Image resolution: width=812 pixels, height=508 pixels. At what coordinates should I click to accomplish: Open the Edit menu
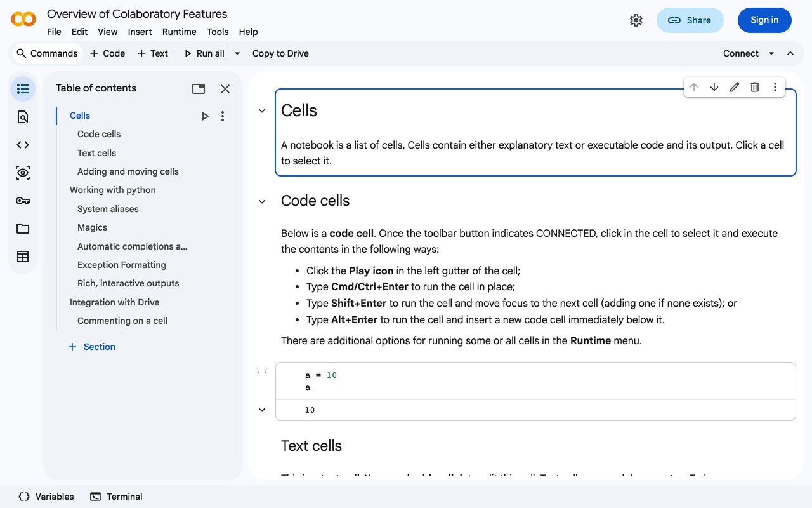79,32
